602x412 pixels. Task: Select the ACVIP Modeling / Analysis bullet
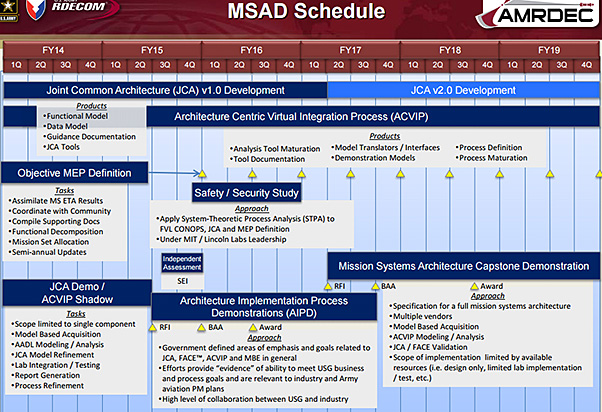(x=437, y=337)
